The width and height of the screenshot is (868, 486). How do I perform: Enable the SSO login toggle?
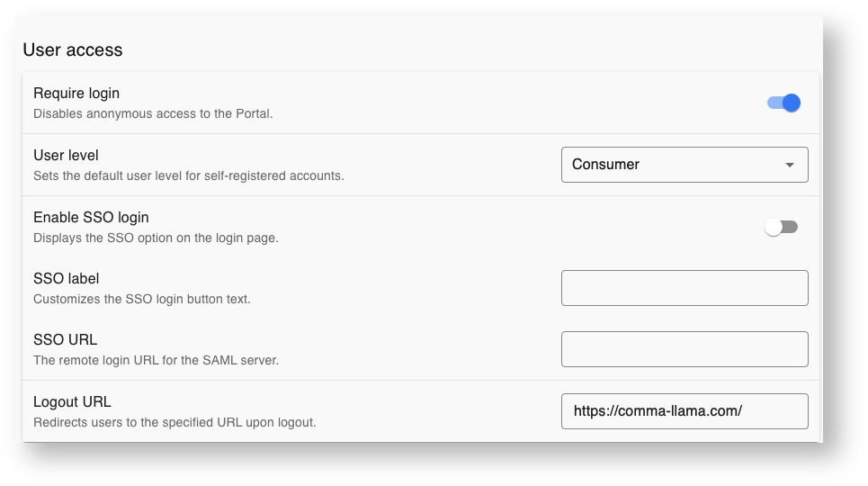tap(781, 227)
